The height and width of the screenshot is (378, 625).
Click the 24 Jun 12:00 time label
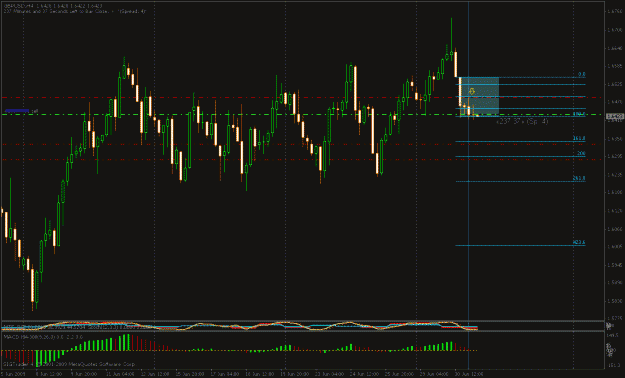click(364, 374)
